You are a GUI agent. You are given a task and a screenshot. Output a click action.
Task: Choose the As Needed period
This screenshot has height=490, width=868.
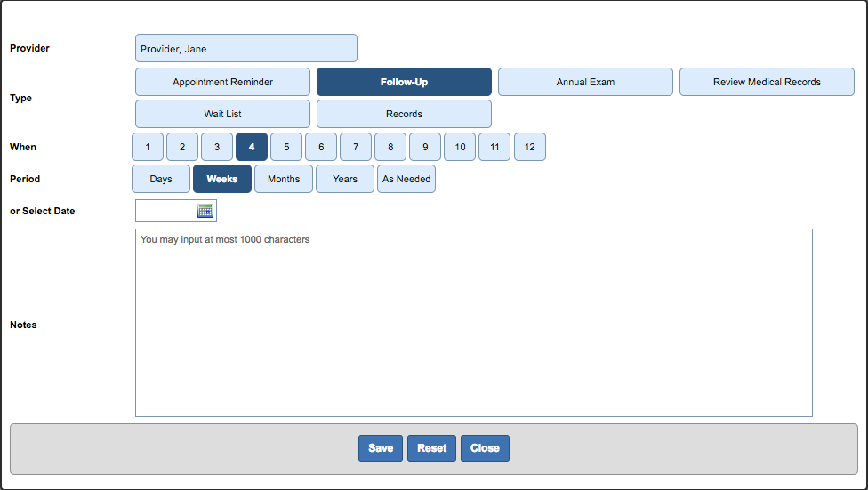[406, 179]
